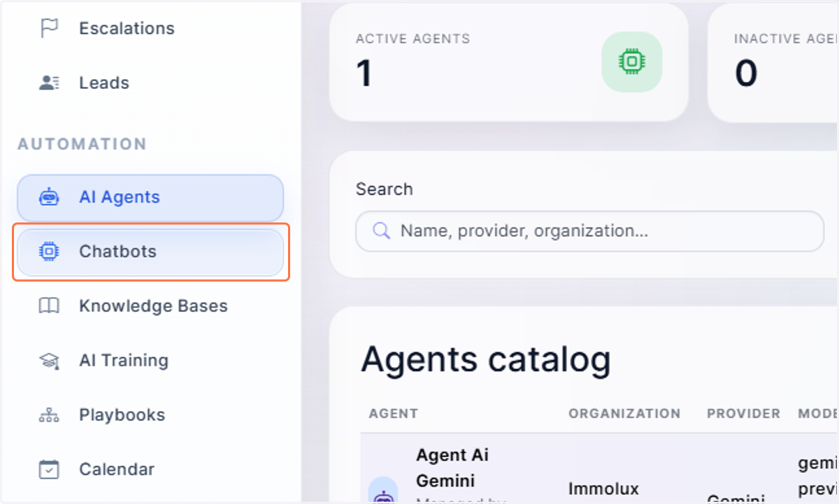
Task: Open Calendar from the sidebar
Action: pos(150,469)
